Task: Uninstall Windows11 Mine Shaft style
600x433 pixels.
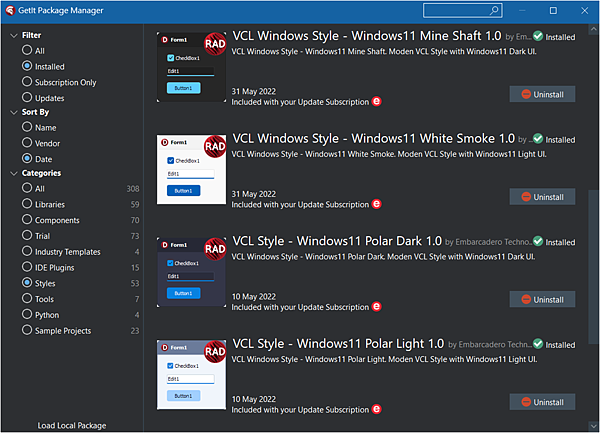Action: [542, 94]
